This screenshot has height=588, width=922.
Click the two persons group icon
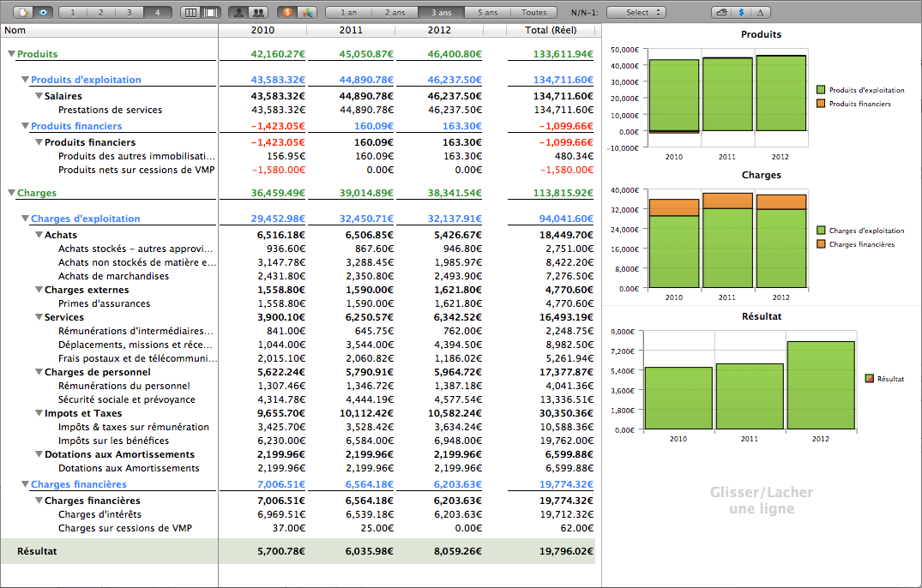pos(257,13)
